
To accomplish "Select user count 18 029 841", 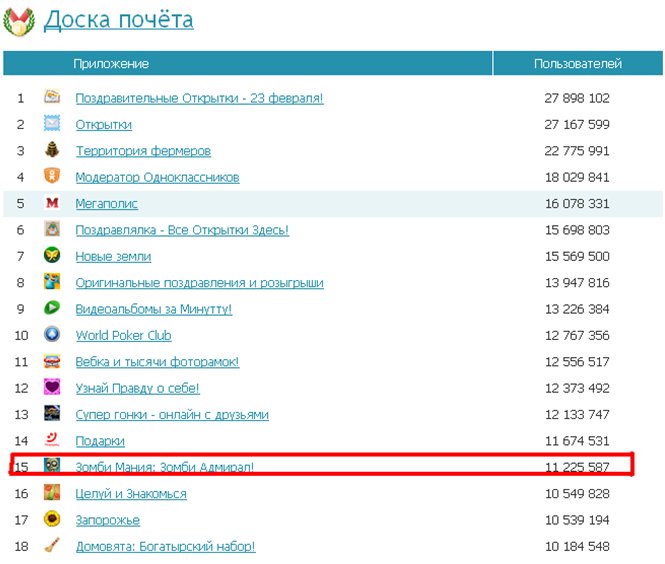I will click(x=577, y=177).
